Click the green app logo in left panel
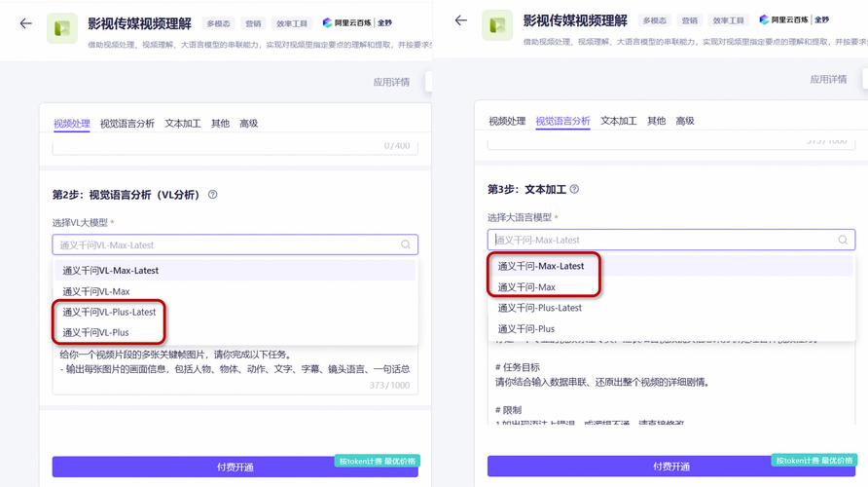The image size is (868, 487). 62,27
